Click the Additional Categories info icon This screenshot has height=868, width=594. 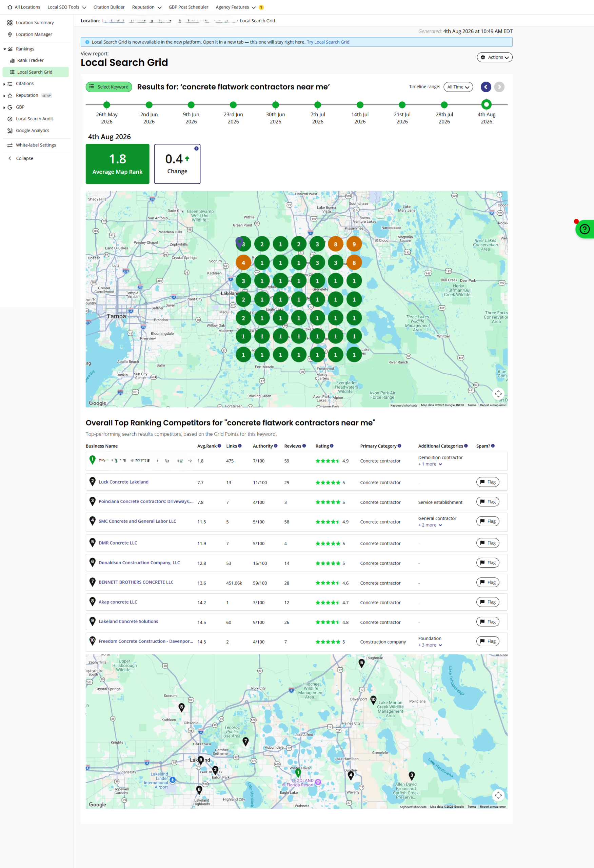(466, 446)
